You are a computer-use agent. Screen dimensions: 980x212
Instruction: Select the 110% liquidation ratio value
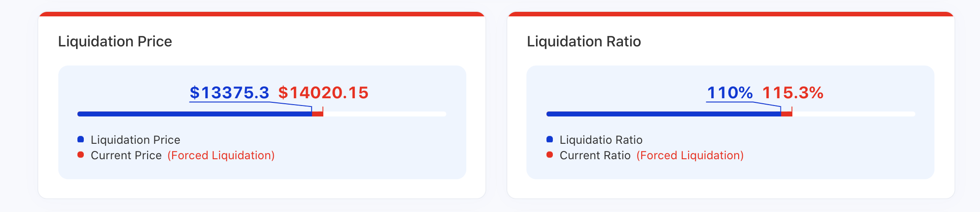coord(730,93)
